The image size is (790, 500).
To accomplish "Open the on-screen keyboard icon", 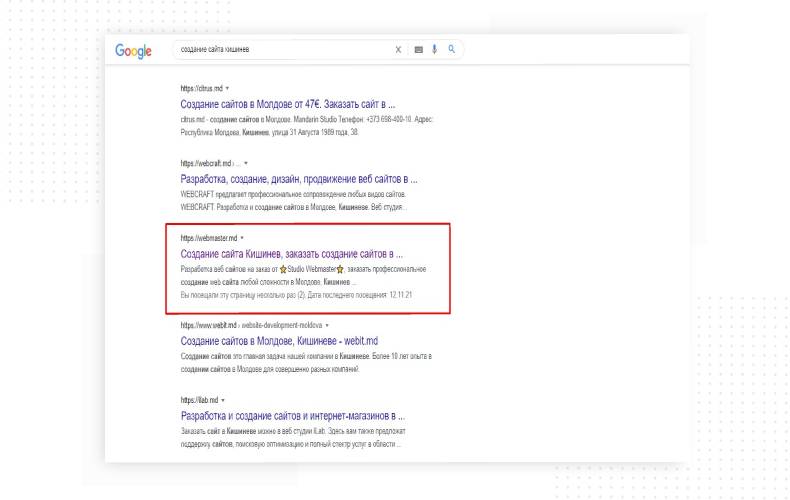I will [419, 49].
